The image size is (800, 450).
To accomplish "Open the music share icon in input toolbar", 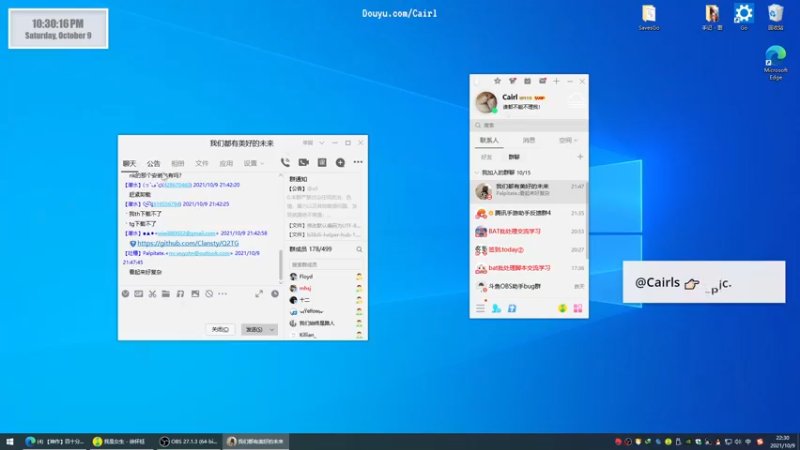I will click(x=180, y=294).
